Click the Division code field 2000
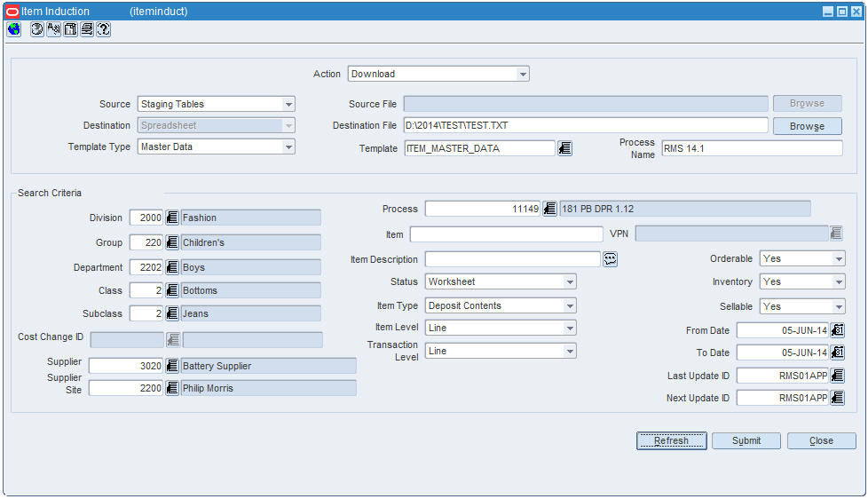Screen dimensions: 868x499 click(x=146, y=218)
